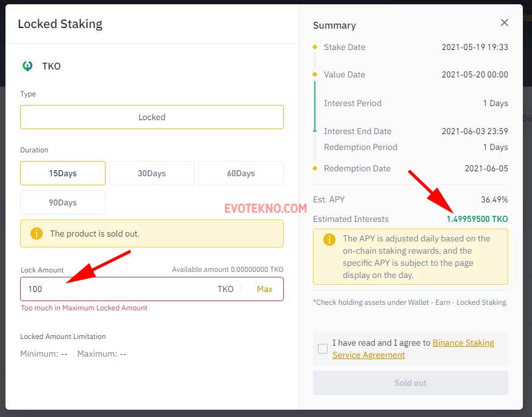
Task: Click the Value Date 2021-05-20 00:00 value
Action: tap(475, 74)
